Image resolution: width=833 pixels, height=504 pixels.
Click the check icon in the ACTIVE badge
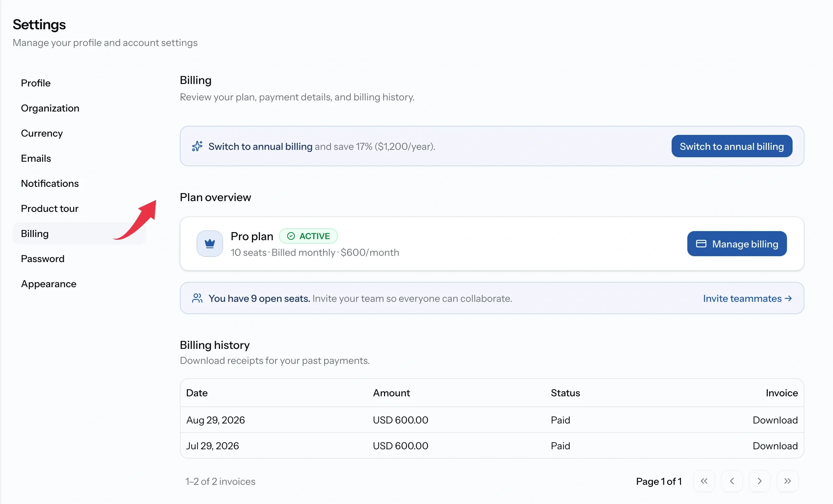pos(291,236)
